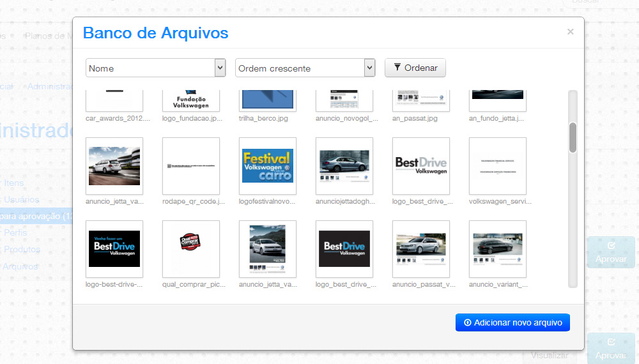Screen dimensions: 639x364
Task: Select the volkswagen_servi thumbnail
Action: pyautogui.click(x=498, y=165)
